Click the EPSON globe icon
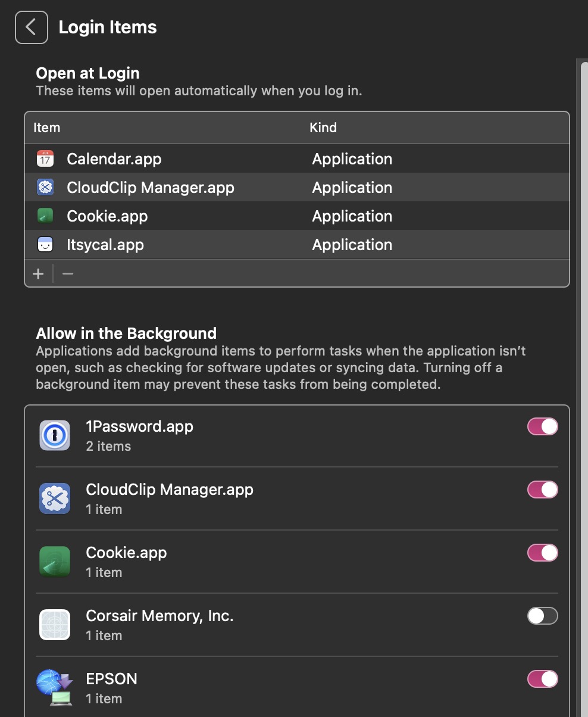The image size is (588, 717). click(x=55, y=688)
